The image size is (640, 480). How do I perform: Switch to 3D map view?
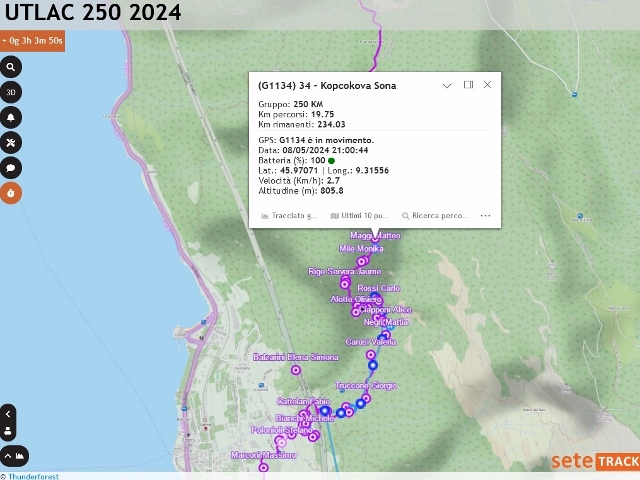click(11, 92)
